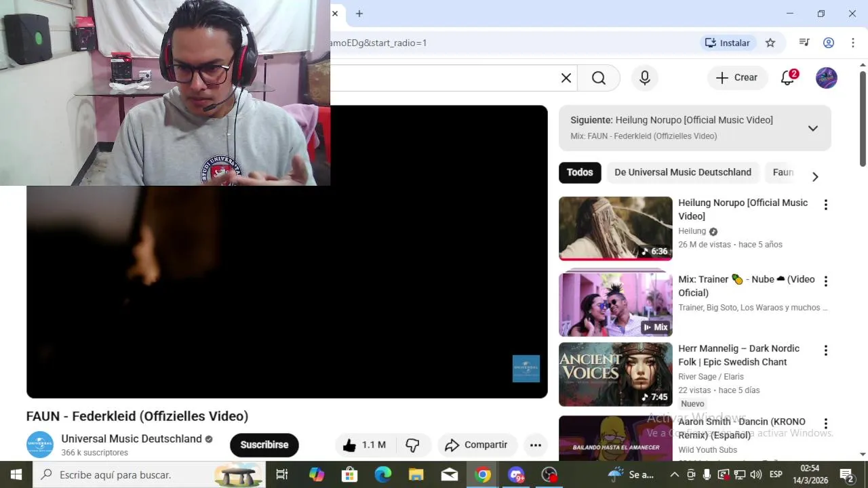Viewport: 868px width, 488px height.
Task: Open more actions under the video
Action: pos(536,445)
